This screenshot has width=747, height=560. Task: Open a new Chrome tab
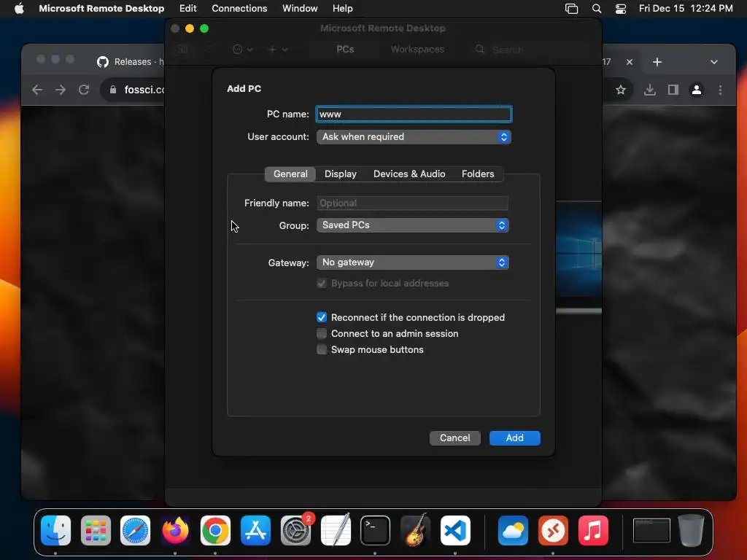pos(657,62)
